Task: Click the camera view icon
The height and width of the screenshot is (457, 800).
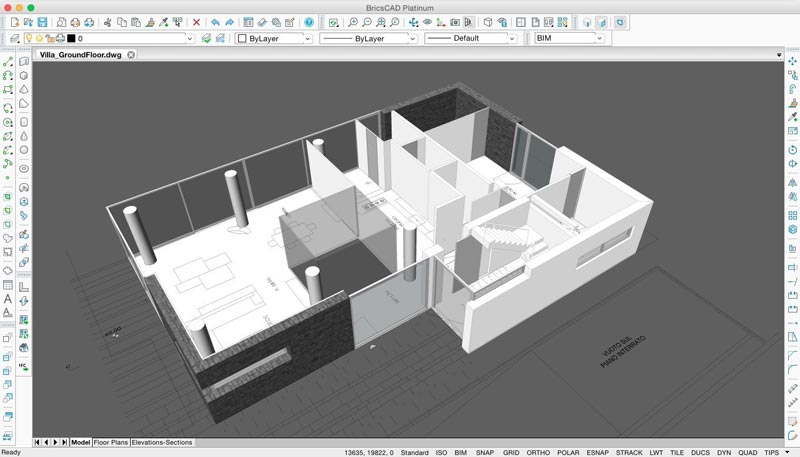Action: [455, 22]
